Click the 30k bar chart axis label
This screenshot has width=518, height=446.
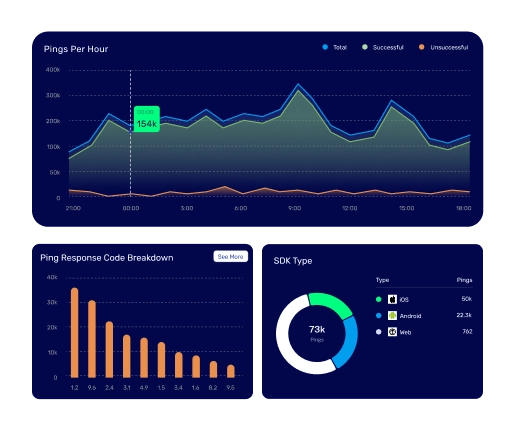click(52, 302)
